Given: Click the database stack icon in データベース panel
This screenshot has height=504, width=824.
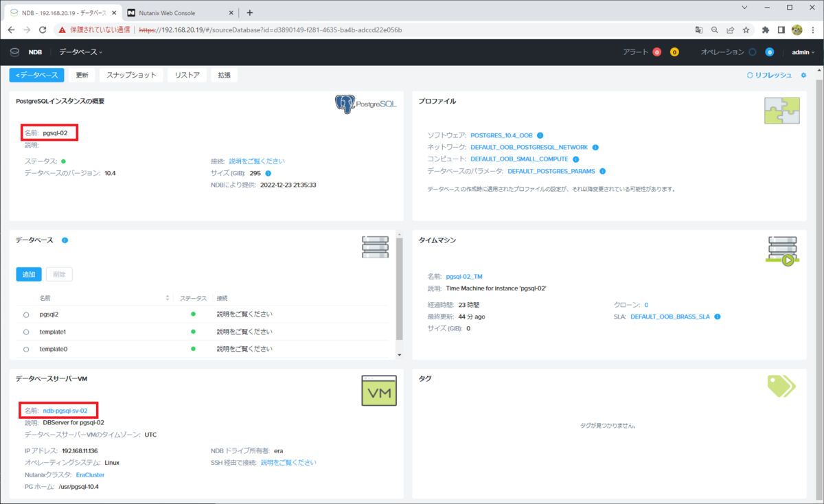Looking at the screenshot, I should pyautogui.click(x=375, y=247).
